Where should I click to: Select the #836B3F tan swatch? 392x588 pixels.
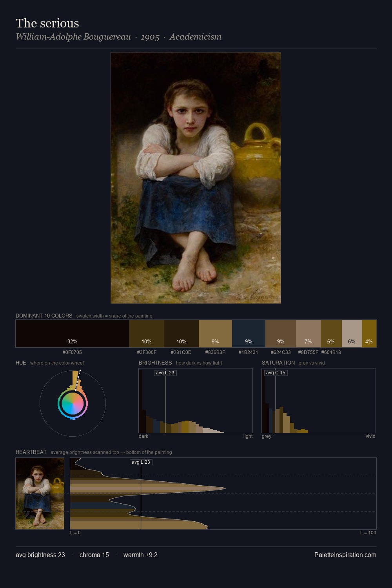coord(215,334)
